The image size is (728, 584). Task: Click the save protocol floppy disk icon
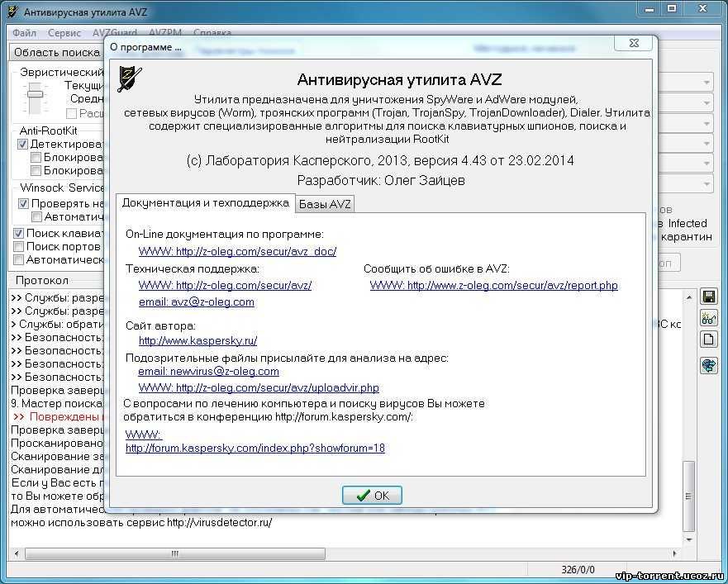[708, 297]
